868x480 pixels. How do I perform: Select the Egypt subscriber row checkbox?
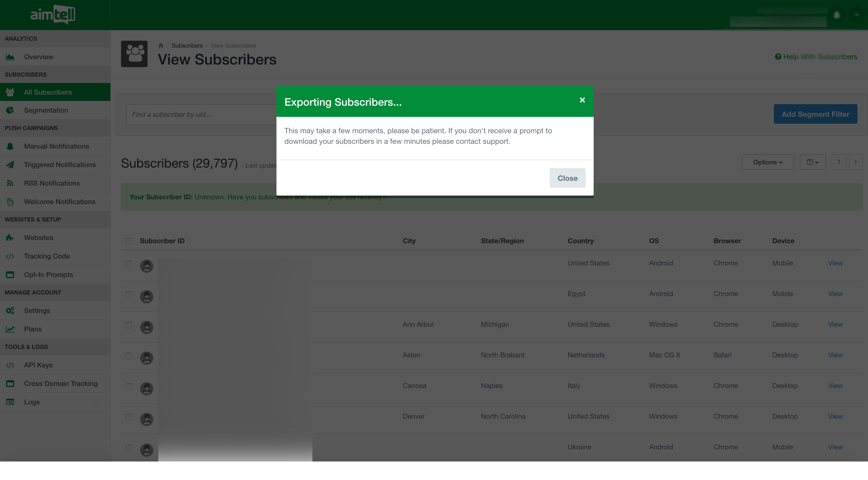pyautogui.click(x=128, y=294)
